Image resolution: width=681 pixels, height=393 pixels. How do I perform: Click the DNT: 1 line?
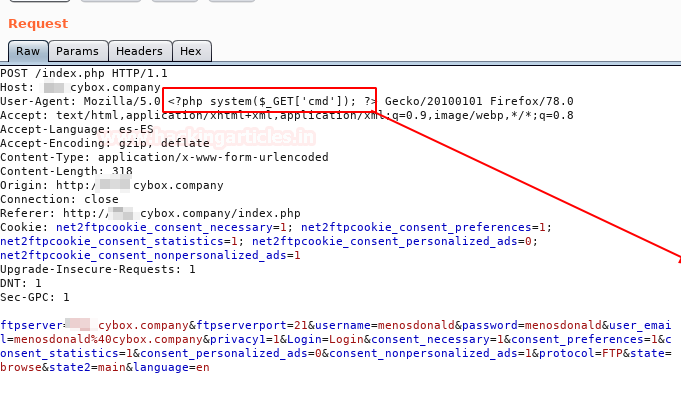pos(21,284)
